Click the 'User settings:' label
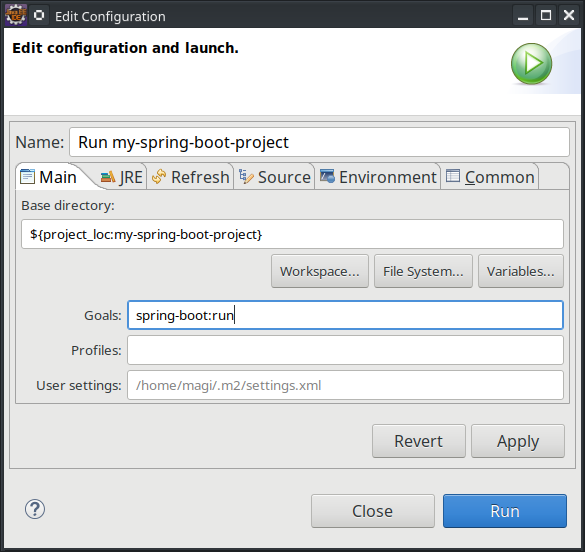585x552 pixels. coord(79,386)
